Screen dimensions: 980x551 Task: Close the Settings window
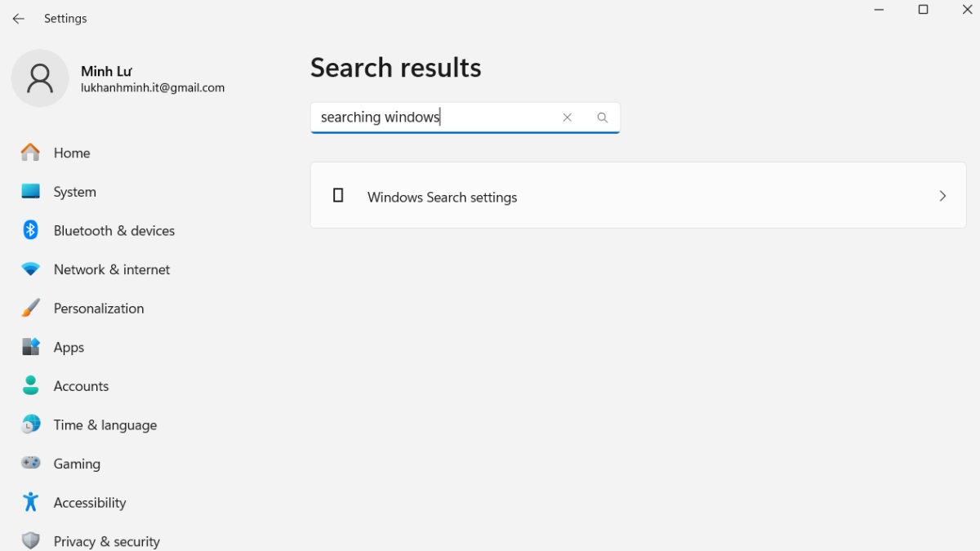point(967,10)
